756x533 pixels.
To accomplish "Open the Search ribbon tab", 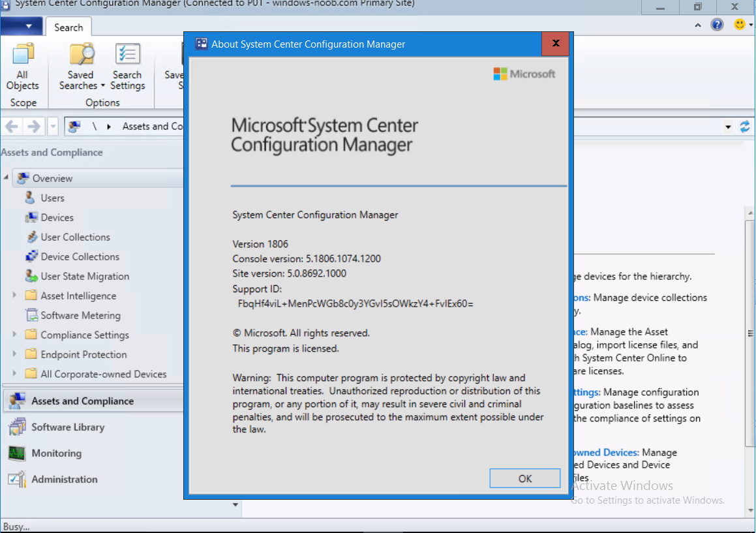I will click(68, 27).
